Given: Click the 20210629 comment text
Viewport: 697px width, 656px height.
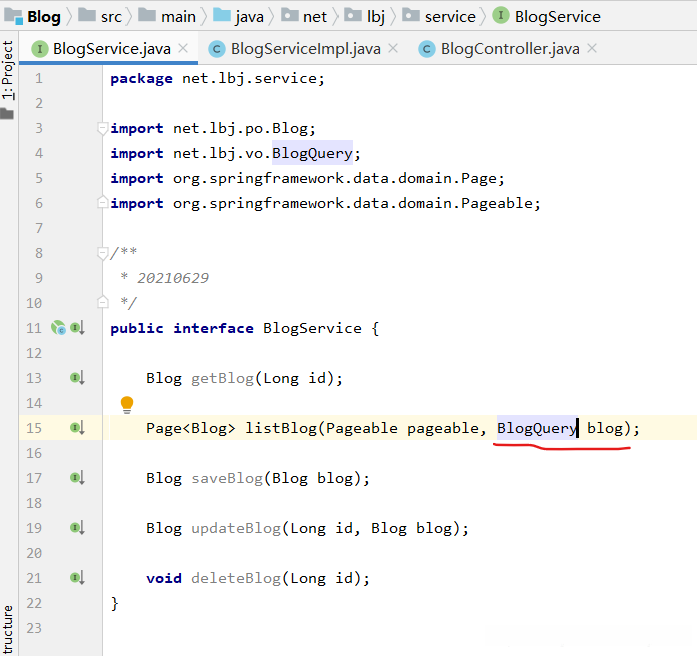Looking at the screenshot, I should coord(172,278).
